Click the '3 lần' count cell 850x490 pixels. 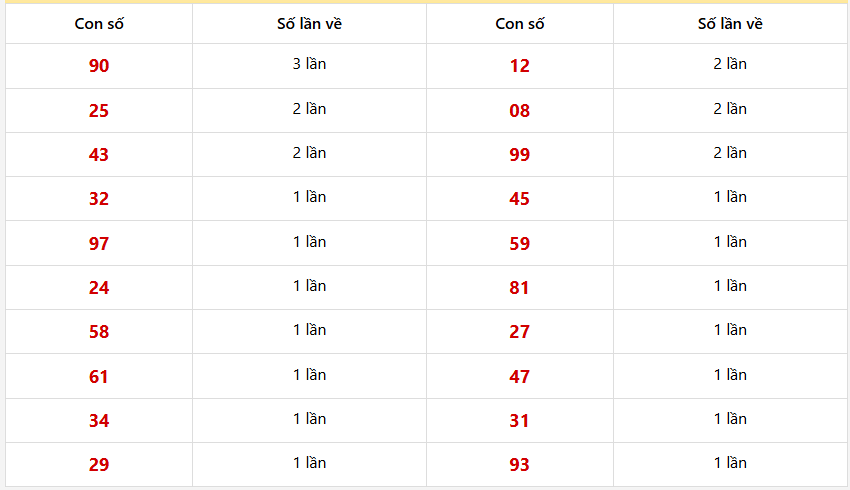pyautogui.click(x=310, y=64)
